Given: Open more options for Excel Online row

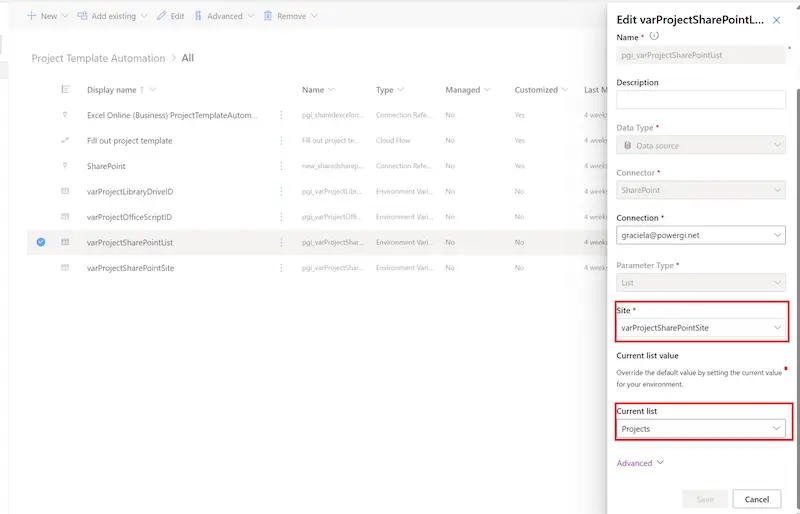Looking at the screenshot, I should pos(281,115).
